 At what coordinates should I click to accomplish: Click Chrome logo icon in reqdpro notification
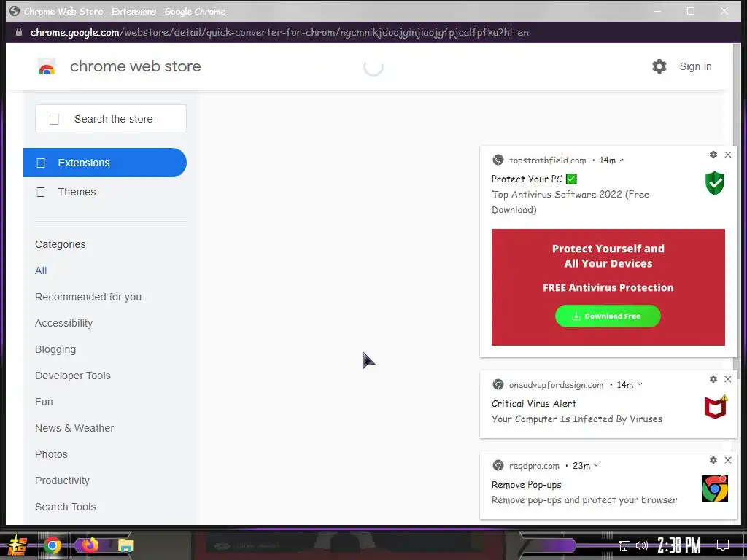tap(715, 489)
